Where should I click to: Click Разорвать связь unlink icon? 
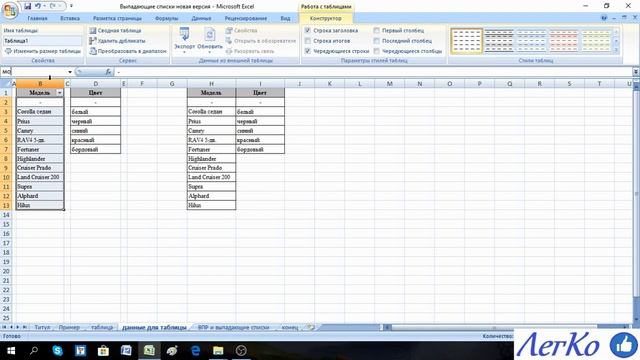coord(229,51)
